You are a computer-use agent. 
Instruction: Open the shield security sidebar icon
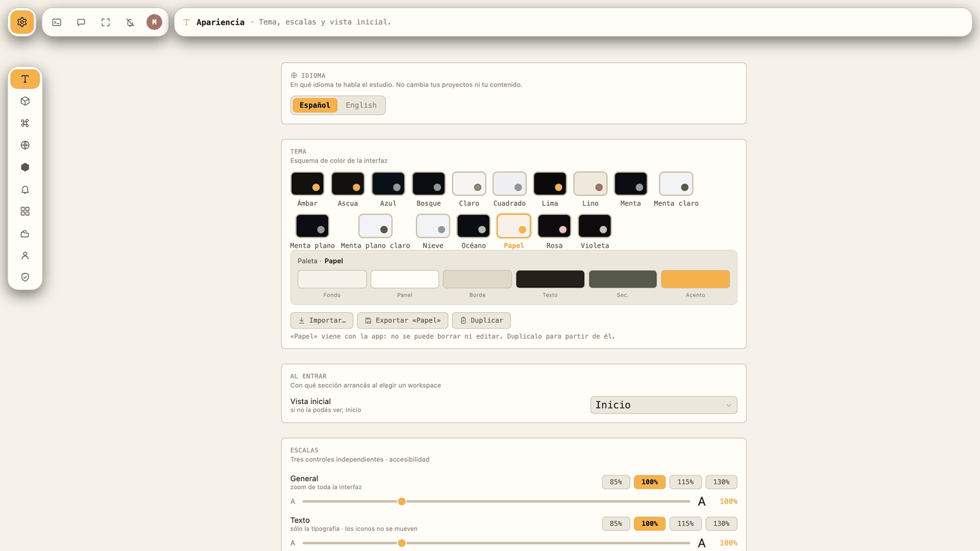[x=25, y=278]
